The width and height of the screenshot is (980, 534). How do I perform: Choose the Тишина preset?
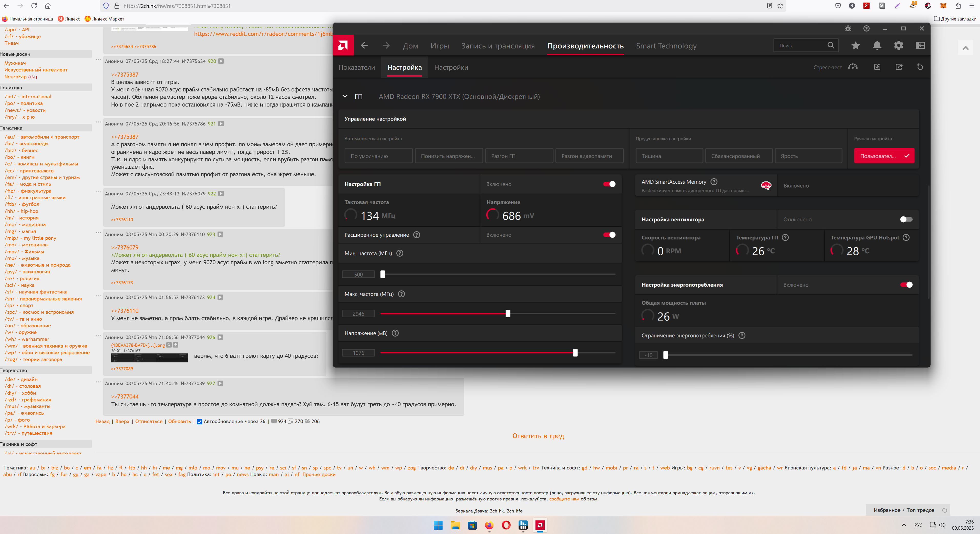point(669,156)
